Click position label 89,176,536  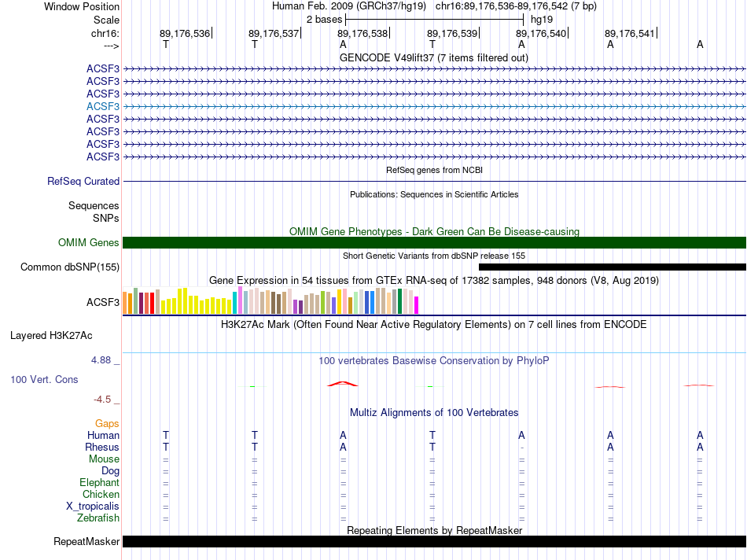pos(185,33)
